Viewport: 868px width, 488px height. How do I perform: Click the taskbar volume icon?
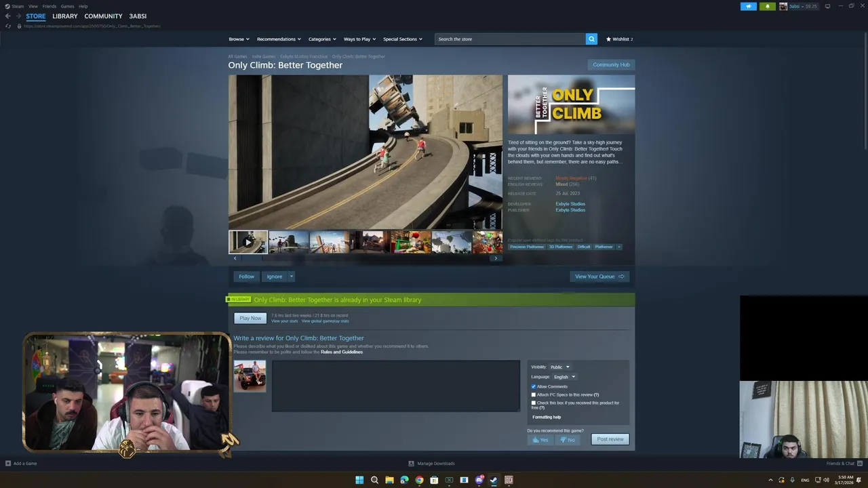tap(826, 480)
